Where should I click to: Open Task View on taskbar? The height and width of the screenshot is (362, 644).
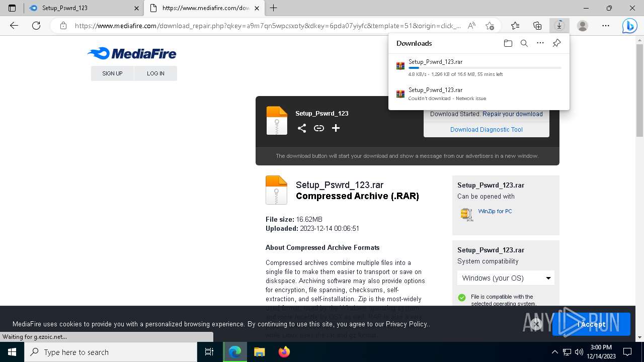coord(209,352)
